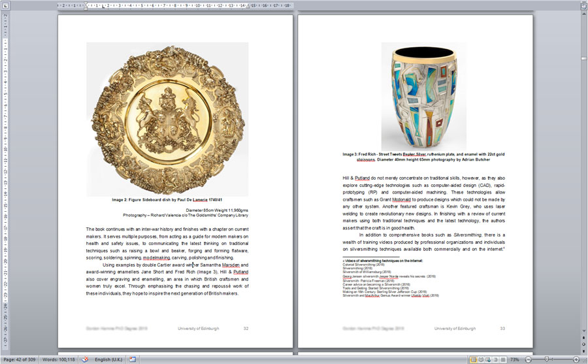Click the caption 'Image 3: Fred Rich - Street Tweets'
The width and height of the screenshot is (588, 364).
[x=423, y=157]
